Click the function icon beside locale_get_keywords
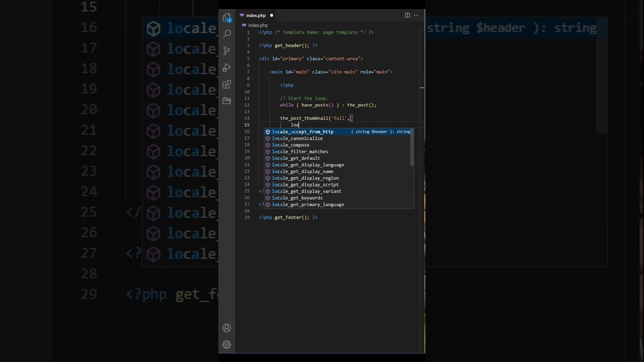Viewport: 644px width, 362px height. pyautogui.click(x=268, y=198)
